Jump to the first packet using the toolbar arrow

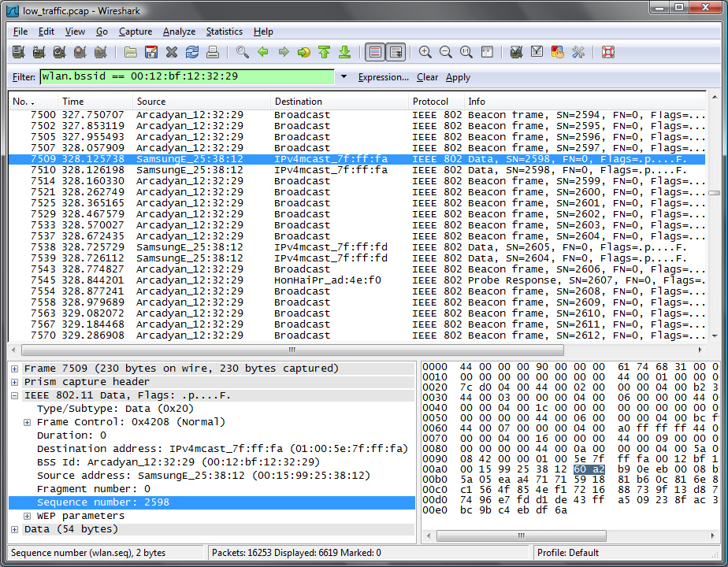324,53
